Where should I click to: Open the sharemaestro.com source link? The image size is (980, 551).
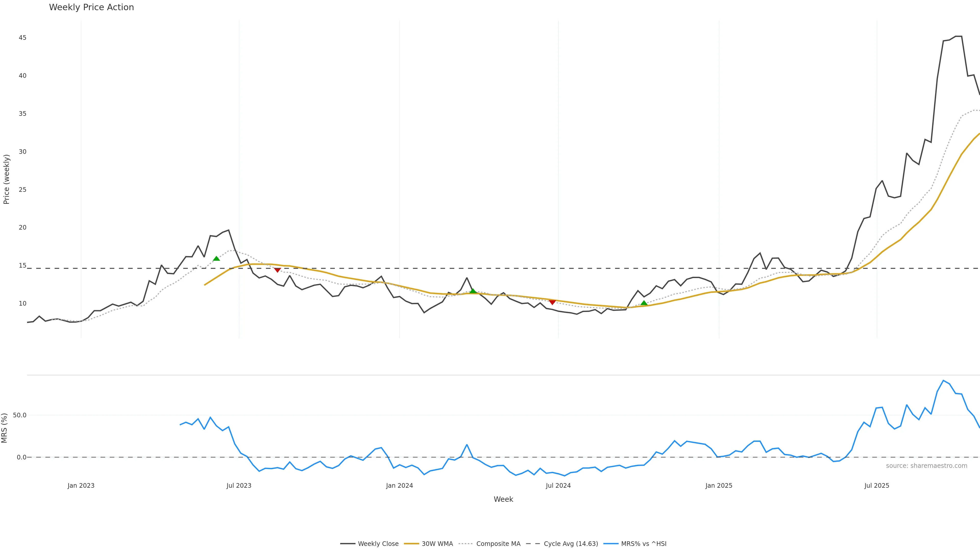tap(926, 466)
